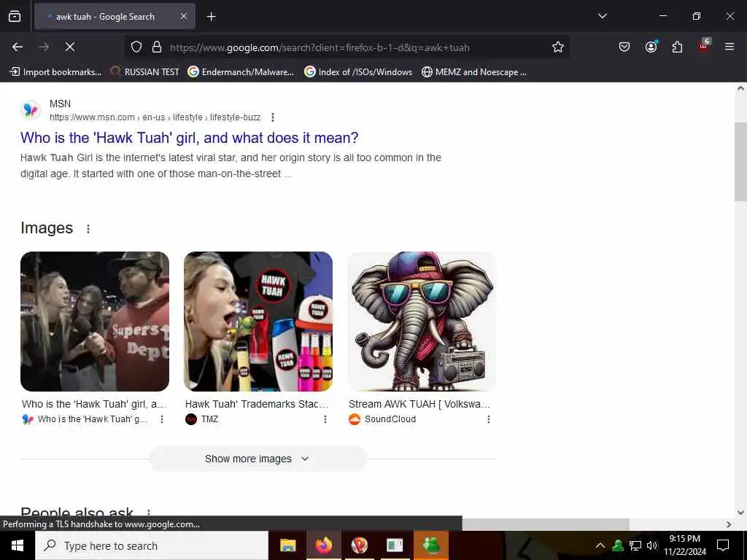Image resolution: width=747 pixels, height=560 pixels.
Task: Close the awk tuah Google Search tab
Action: (x=184, y=16)
